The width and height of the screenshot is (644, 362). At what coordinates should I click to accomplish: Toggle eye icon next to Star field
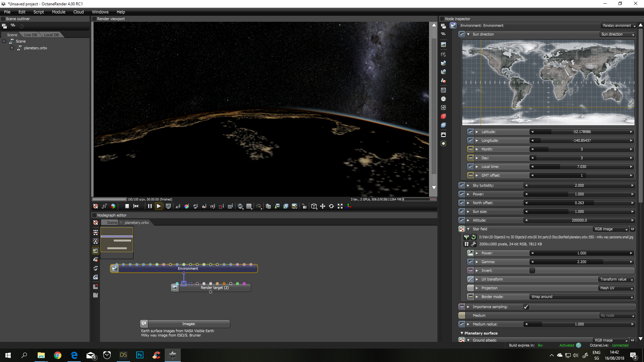633,229
